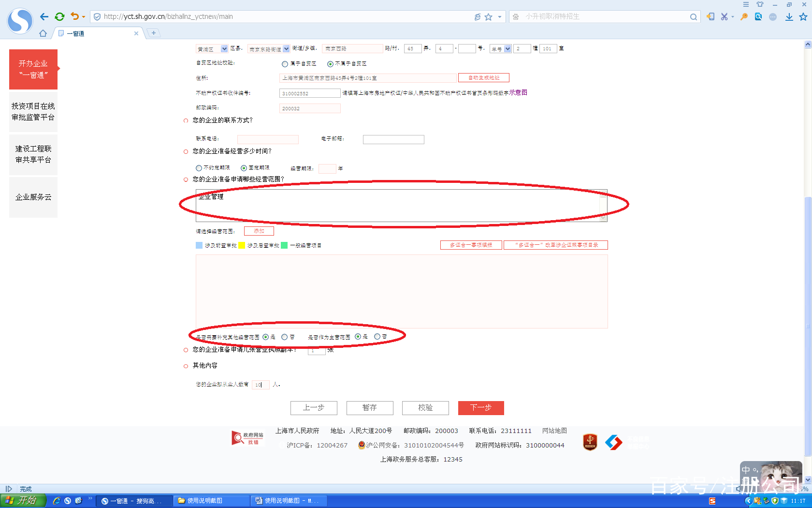This screenshot has width=812, height=508.
Task: Click the star bookmark icon in address bar
Action: 489,16
